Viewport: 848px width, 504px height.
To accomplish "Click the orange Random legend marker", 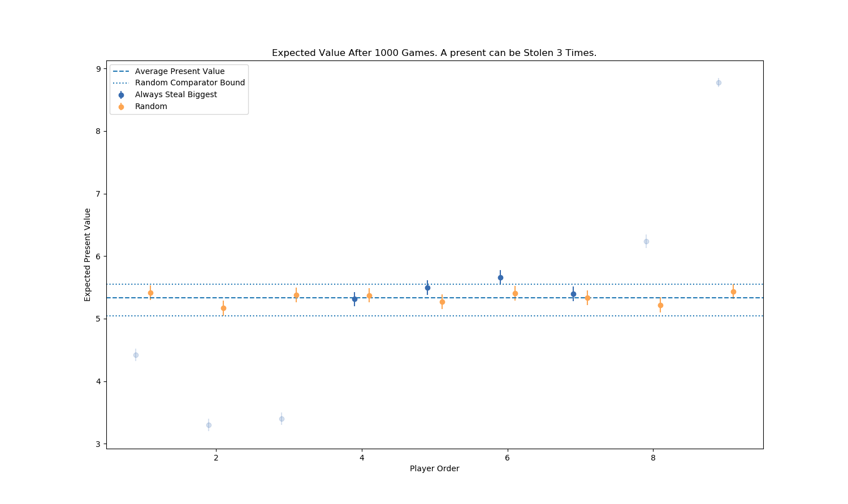I will (x=121, y=107).
